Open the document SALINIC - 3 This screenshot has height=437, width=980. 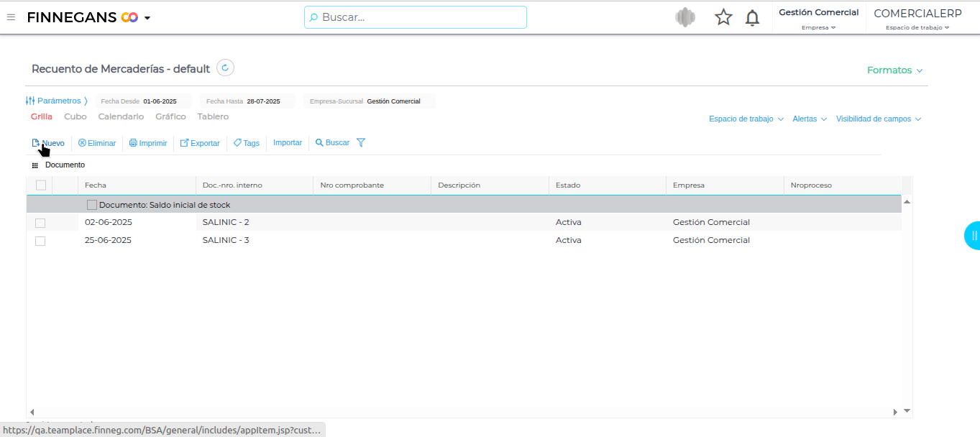point(226,241)
